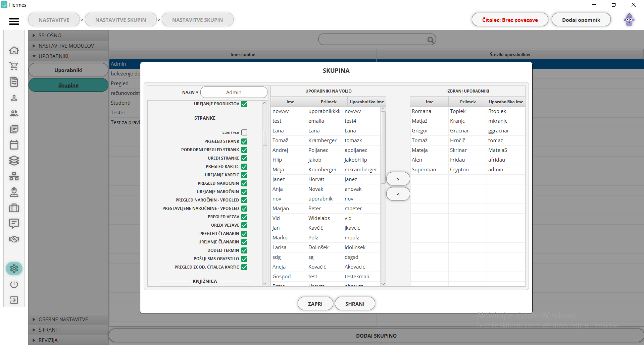Uncheck PREGLED STRANK permission
This screenshot has height=345, width=644.
point(244,141)
